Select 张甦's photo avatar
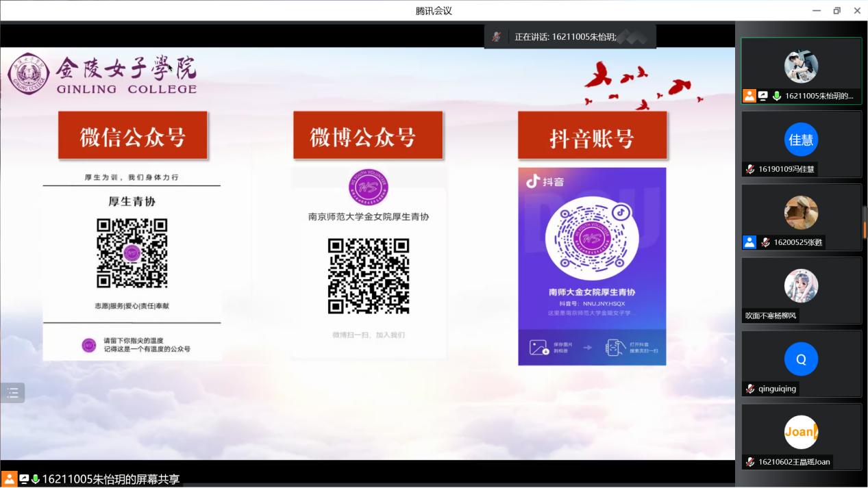 (x=801, y=213)
